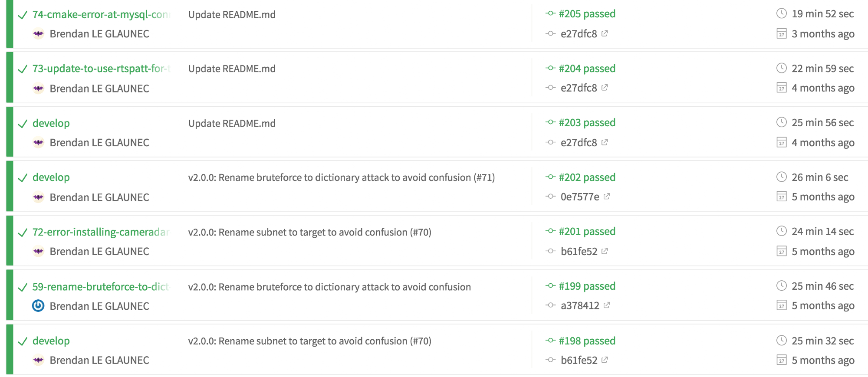Screen dimensions: 868x377
Task: Open #199 passed build details
Action: click(x=587, y=286)
